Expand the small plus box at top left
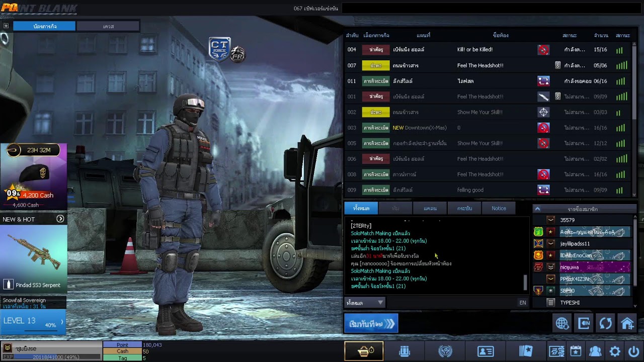Image resolution: width=644 pixels, height=362 pixels. [x=6, y=26]
